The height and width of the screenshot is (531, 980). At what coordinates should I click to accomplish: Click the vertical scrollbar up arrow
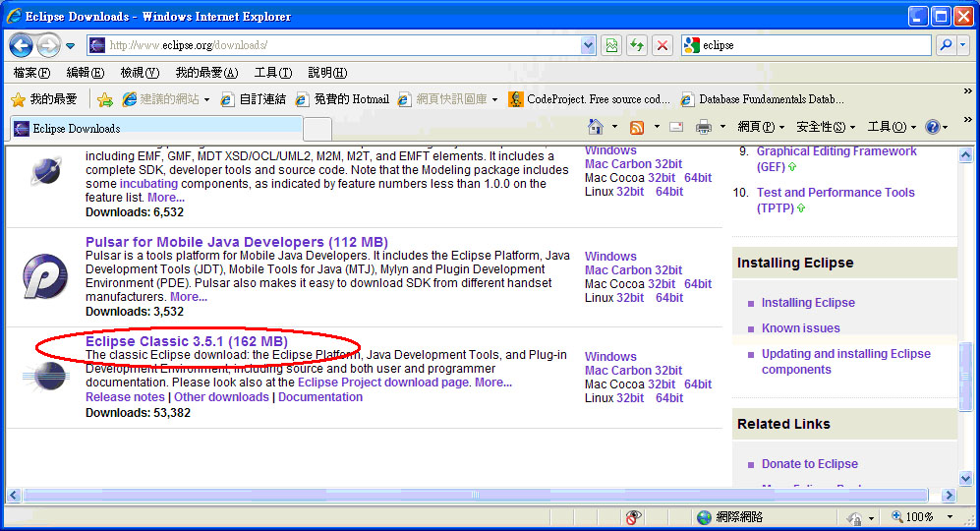[965, 154]
